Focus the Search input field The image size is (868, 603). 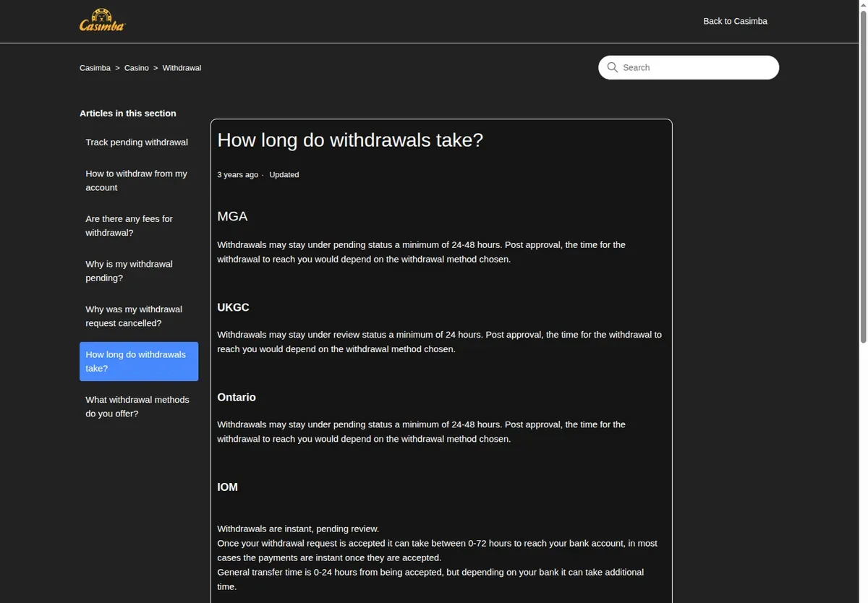point(689,67)
